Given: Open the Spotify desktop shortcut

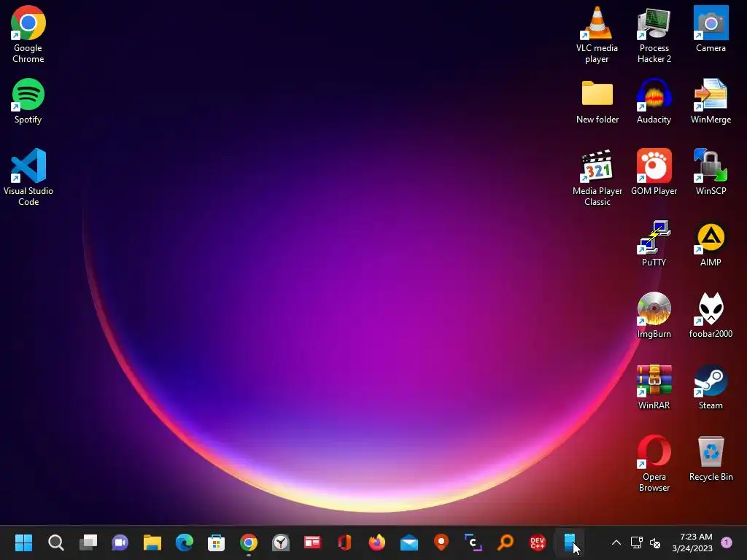Looking at the screenshot, I should click(x=28, y=101).
